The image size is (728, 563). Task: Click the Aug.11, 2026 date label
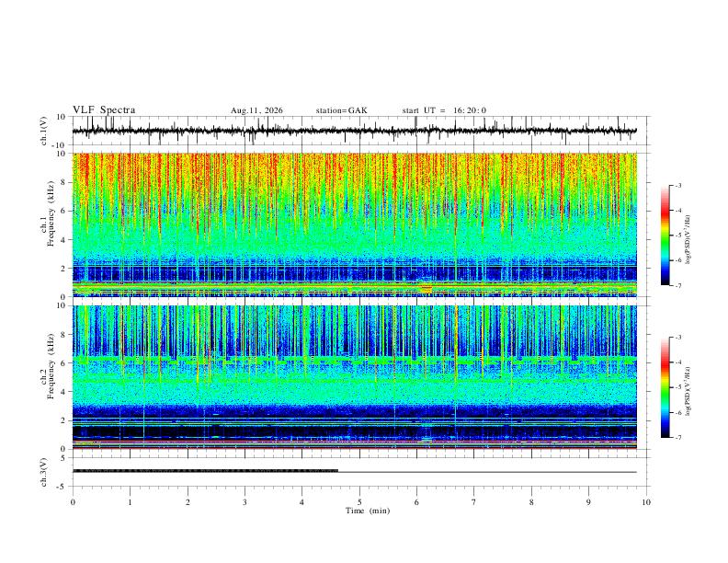pyautogui.click(x=256, y=110)
